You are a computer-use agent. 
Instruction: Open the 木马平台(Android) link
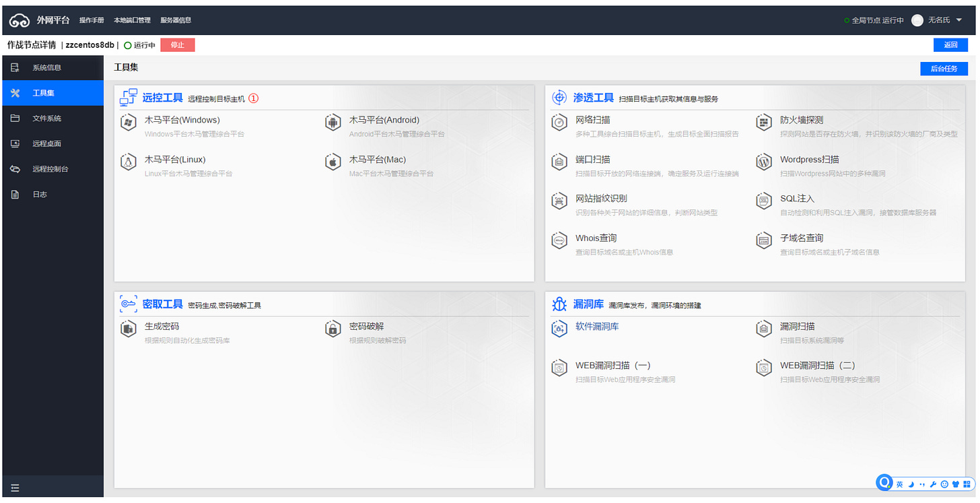pos(384,120)
